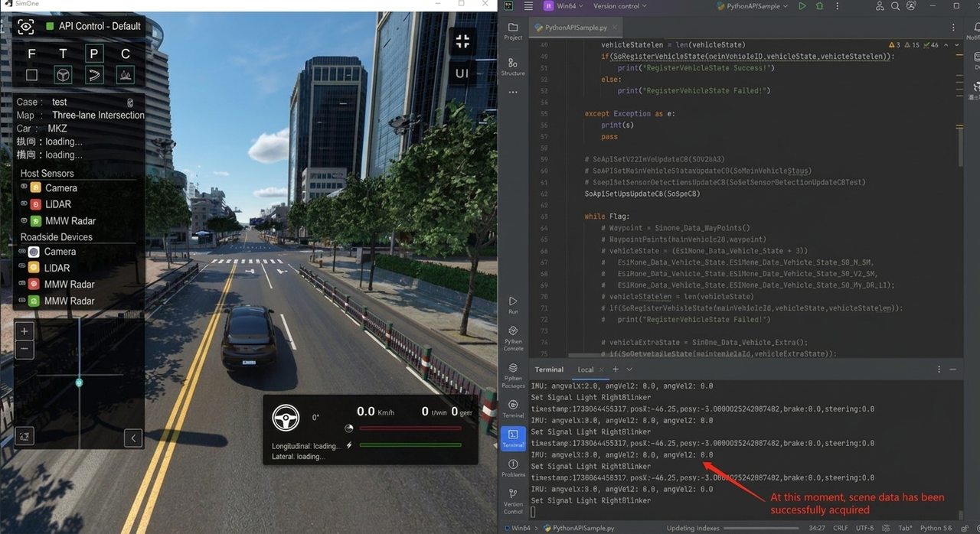The height and width of the screenshot is (534, 980).
Task: Open the Structure tool window
Action: 513,67
